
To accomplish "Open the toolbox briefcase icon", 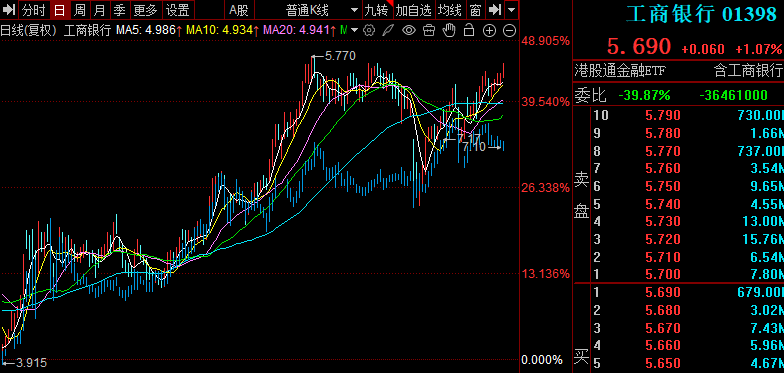I will [429, 30].
